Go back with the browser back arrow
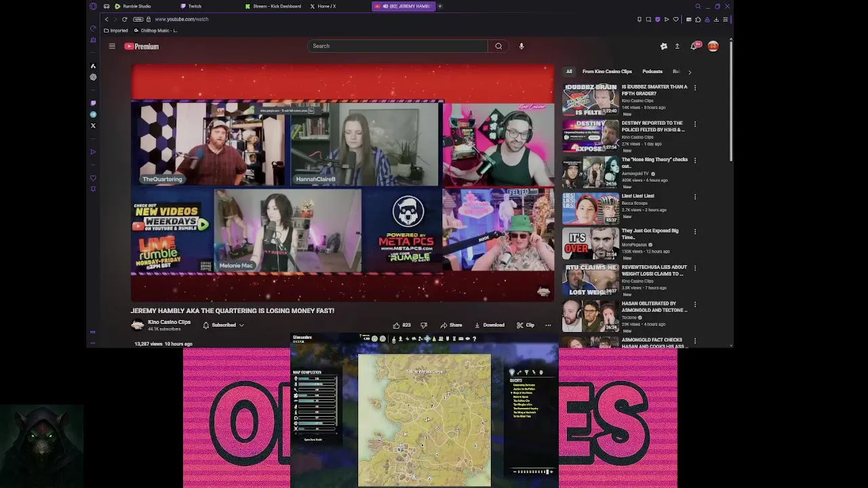The image size is (868, 488). 106,19
